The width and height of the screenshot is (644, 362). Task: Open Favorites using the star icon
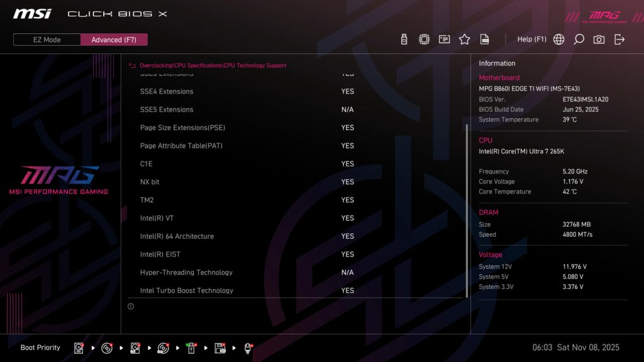point(464,38)
